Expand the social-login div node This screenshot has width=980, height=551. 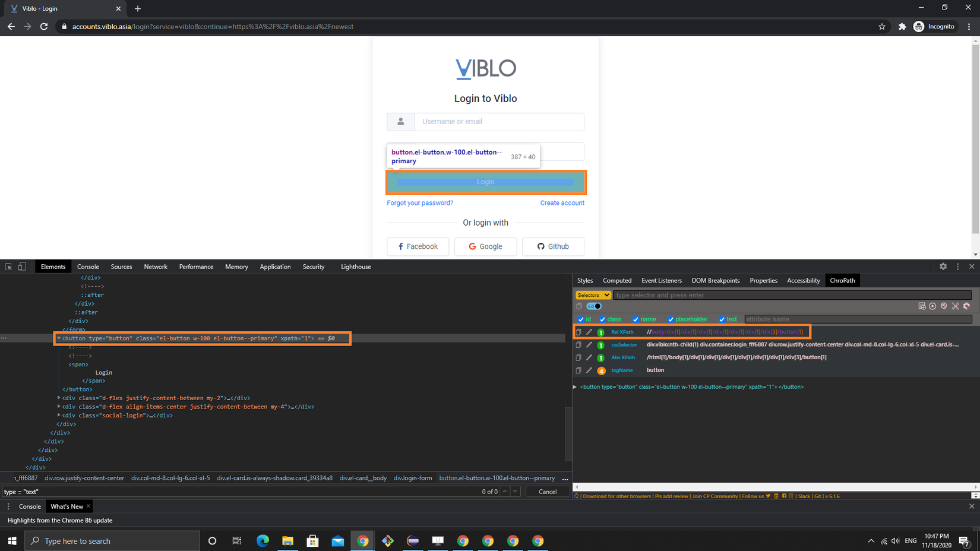coord(59,415)
